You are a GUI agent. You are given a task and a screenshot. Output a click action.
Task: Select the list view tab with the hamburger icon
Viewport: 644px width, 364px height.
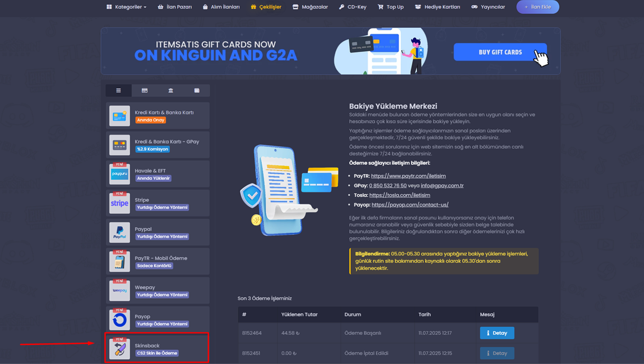[118, 91]
